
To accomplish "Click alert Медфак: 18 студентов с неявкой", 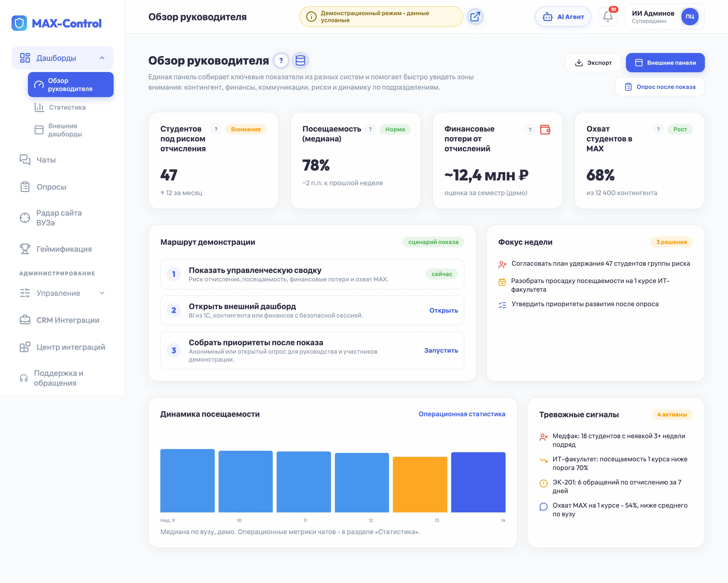I will tap(615, 440).
